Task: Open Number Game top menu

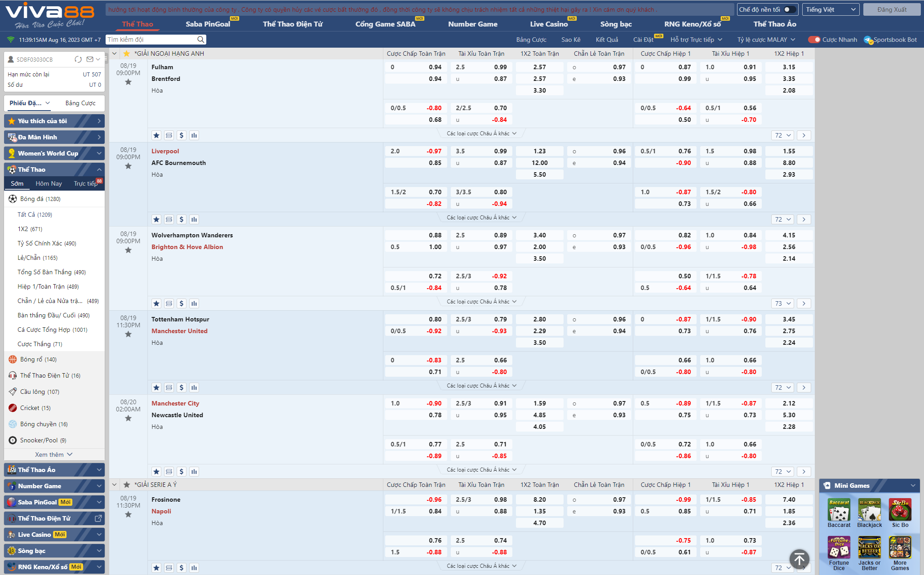Action: tap(473, 24)
